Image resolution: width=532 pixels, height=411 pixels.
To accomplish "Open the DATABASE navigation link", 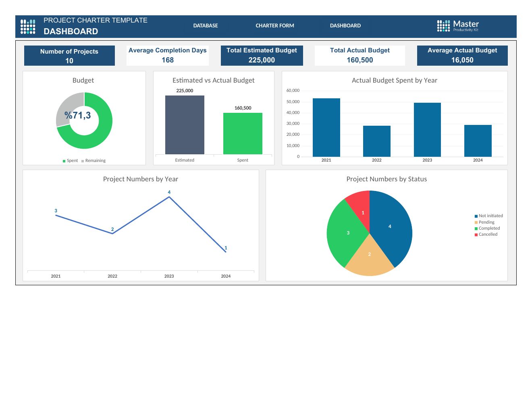I will 206,26.
